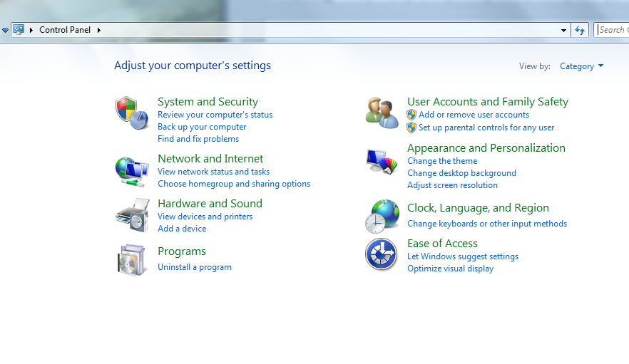This screenshot has height=364, width=629.
Task: Select Control Panel breadcrumb text
Action: 65,30
